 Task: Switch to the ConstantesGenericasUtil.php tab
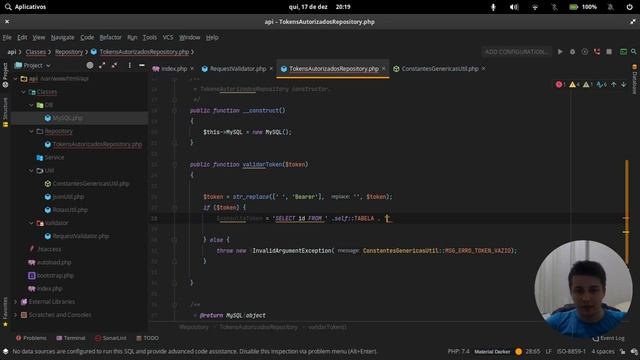point(440,69)
